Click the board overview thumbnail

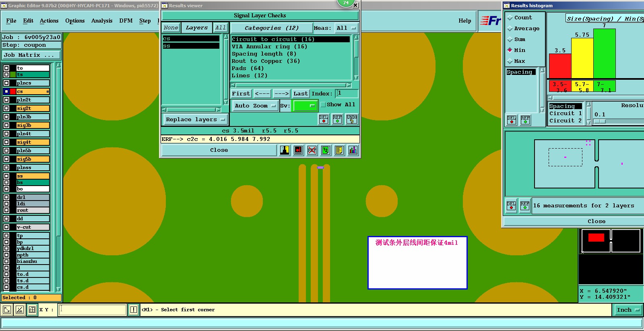[x=611, y=241]
